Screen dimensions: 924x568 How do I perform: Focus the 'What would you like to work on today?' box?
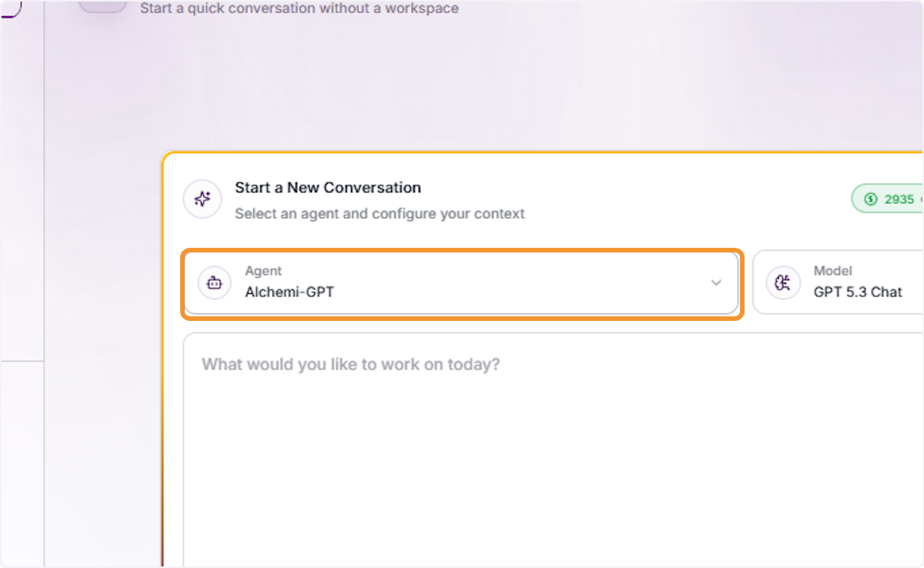click(x=553, y=449)
